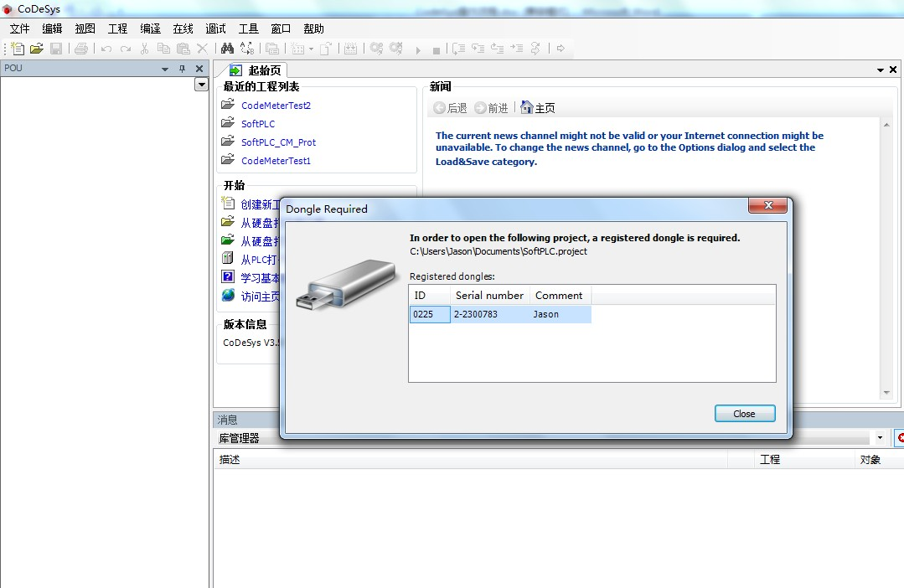Screen dimensions: 904x588
Task: Click the Copy toolbar icon
Action: coord(163,49)
